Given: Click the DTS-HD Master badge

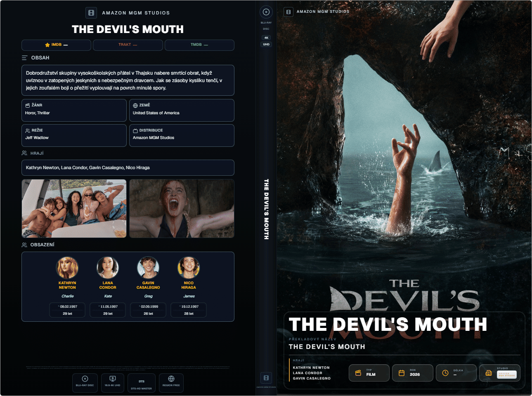Looking at the screenshot, I should [142, 383].
